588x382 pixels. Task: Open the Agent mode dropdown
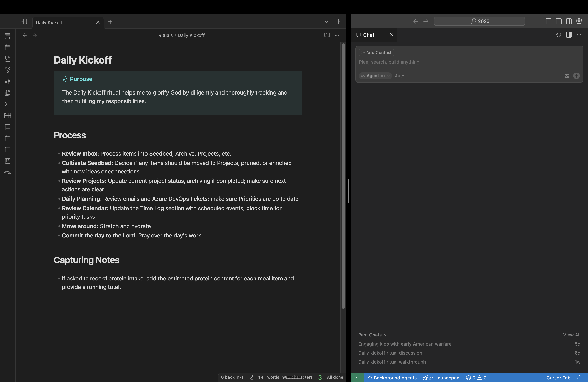pyautogui.click(x=375, y=76)
